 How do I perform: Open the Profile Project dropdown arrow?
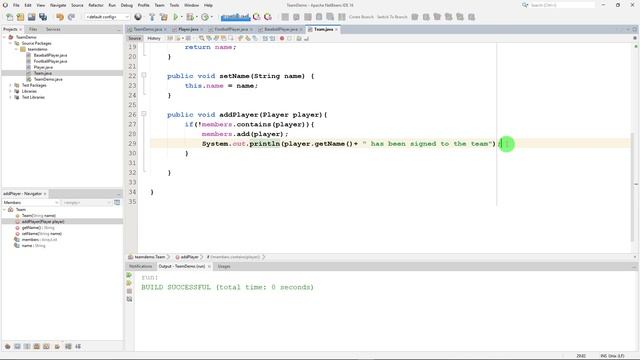(x=211, y=17)
